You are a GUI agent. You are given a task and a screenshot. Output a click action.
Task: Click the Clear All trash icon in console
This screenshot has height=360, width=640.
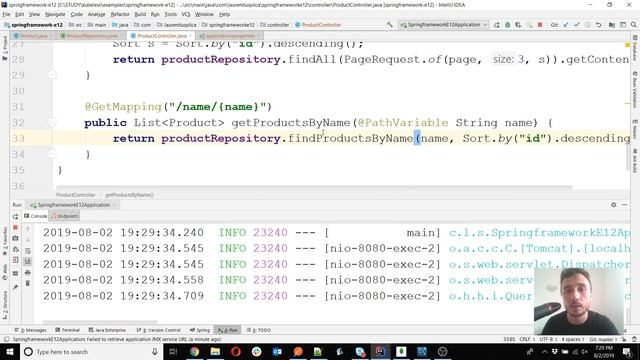pos(28,283)
